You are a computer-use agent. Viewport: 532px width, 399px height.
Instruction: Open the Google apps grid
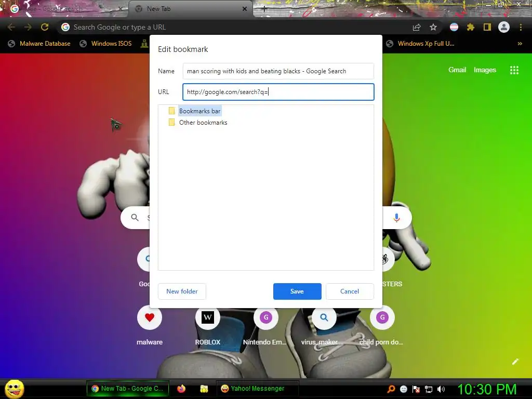(514, 70)
